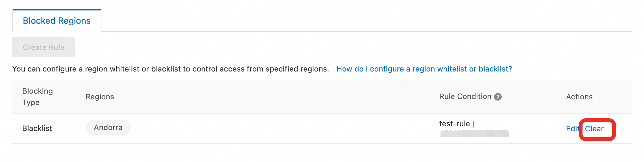The image size is (644, 162).
Task: Click the test-rule condition text
Action: coord(454,124)
